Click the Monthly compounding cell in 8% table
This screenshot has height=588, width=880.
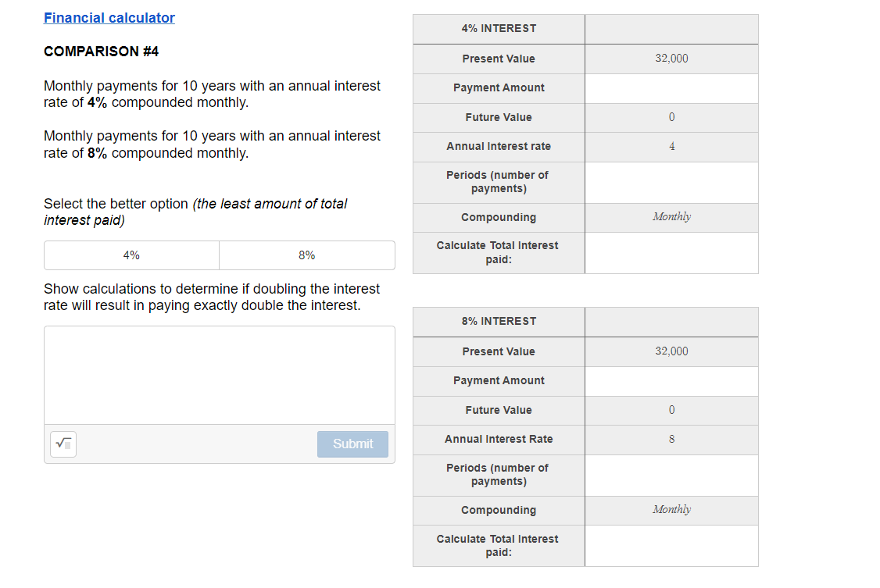point(671,509)
